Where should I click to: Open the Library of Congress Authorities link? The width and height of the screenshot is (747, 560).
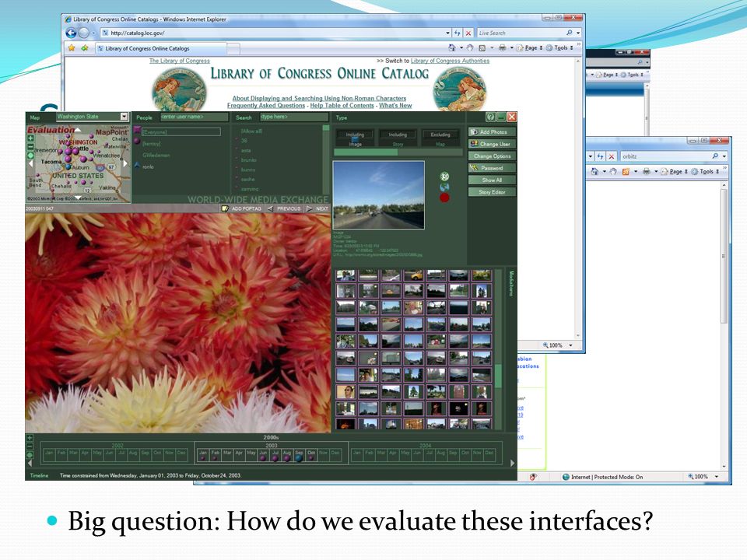(451, 61)
